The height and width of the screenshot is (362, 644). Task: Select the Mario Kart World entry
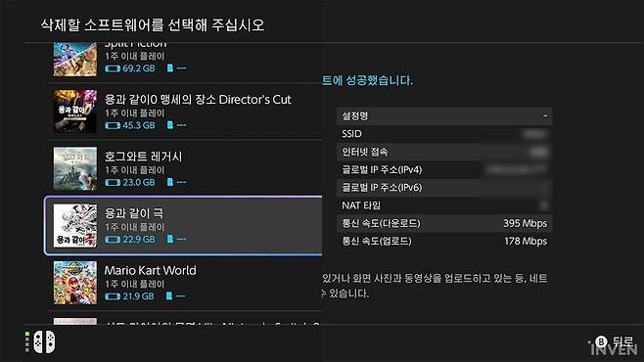185,283
